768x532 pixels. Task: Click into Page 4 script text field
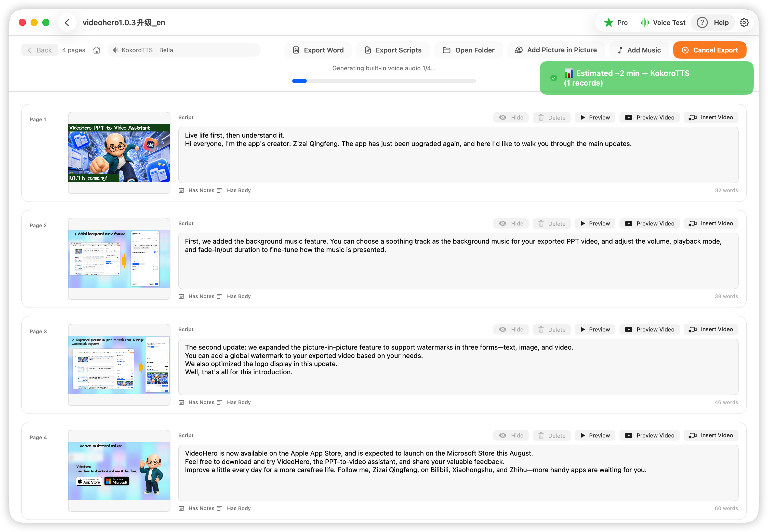point(458,473)
